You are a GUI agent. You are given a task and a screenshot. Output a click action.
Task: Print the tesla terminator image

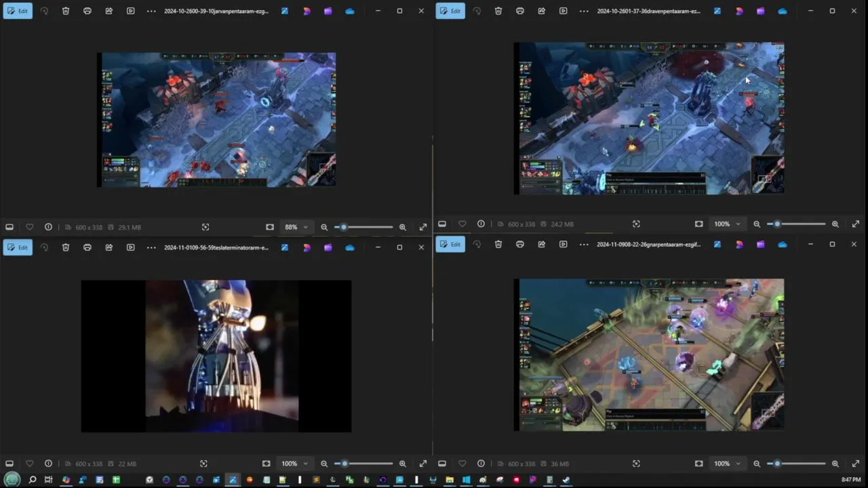point(87,247)
